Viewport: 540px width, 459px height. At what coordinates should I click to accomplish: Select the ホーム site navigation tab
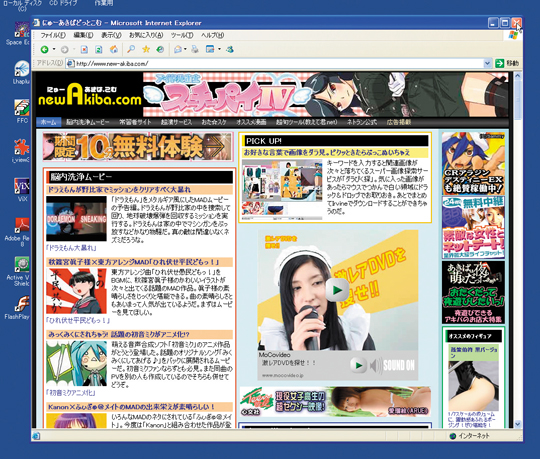point(49,122)
